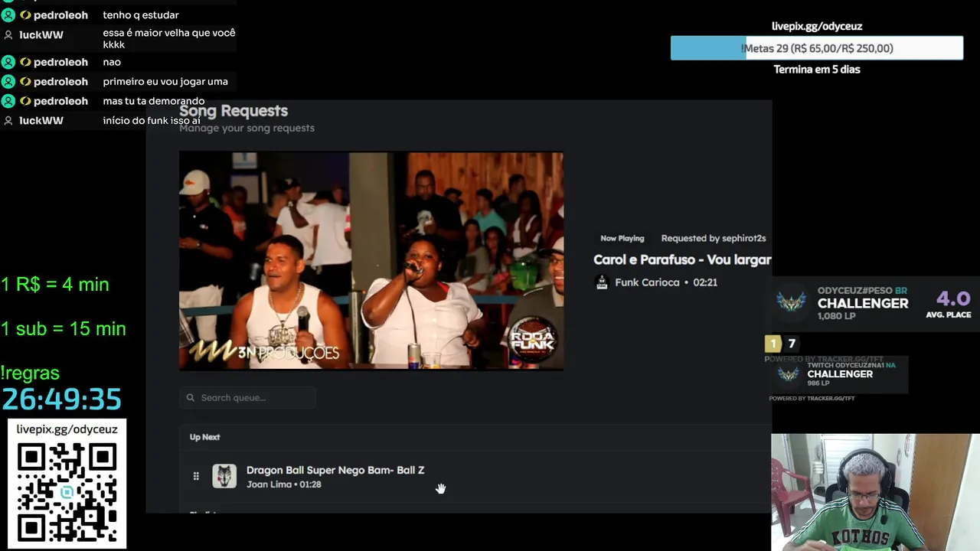Click the Song Requests heading

(x=234, y=111)
